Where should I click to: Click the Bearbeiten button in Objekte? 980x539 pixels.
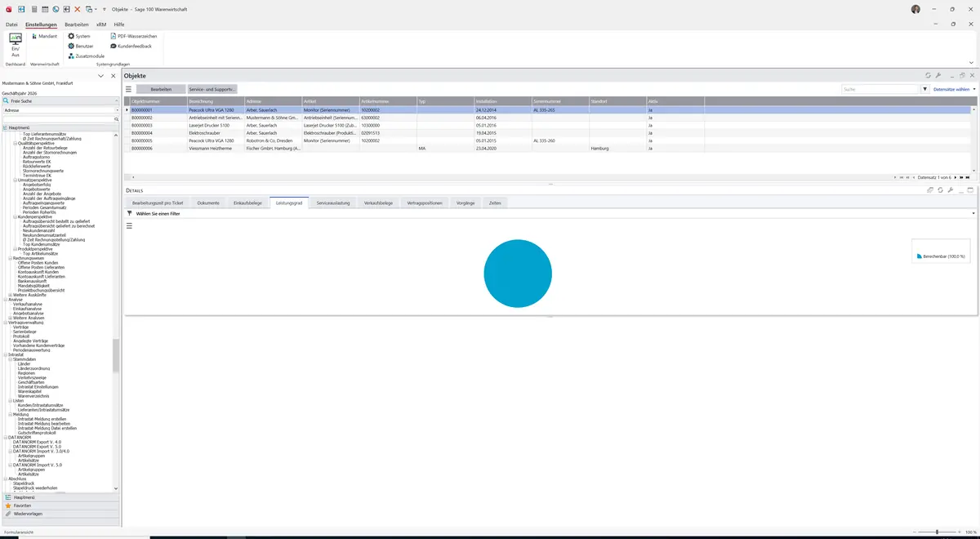[161, 89]
